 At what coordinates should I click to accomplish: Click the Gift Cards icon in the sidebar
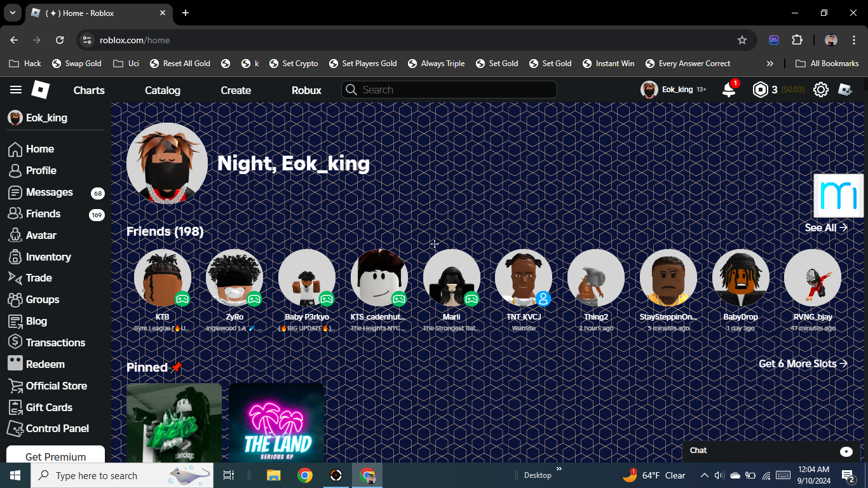pyautogui.click(x=15, y=407)
